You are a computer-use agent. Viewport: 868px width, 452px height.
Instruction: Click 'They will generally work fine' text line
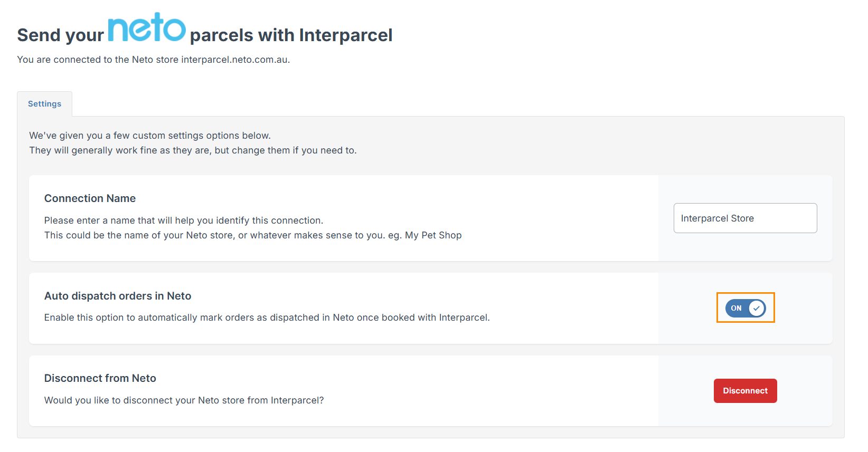(x=193, y=150)
